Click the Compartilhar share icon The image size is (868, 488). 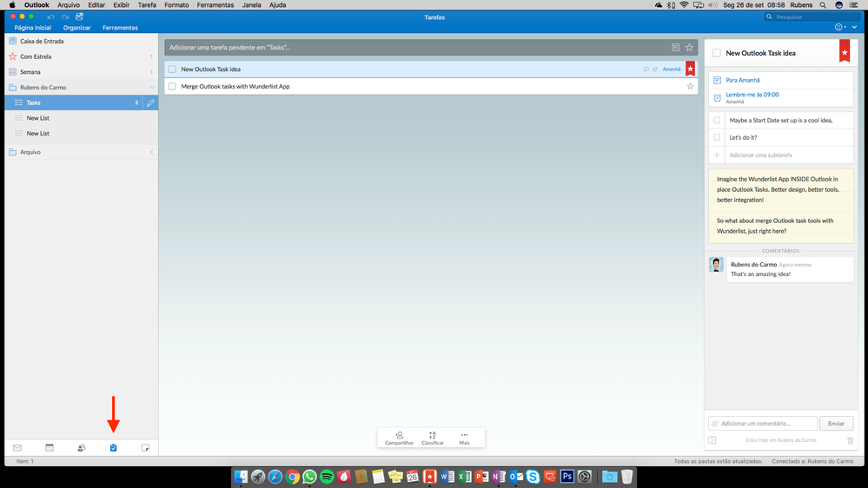tap(399, 435)
